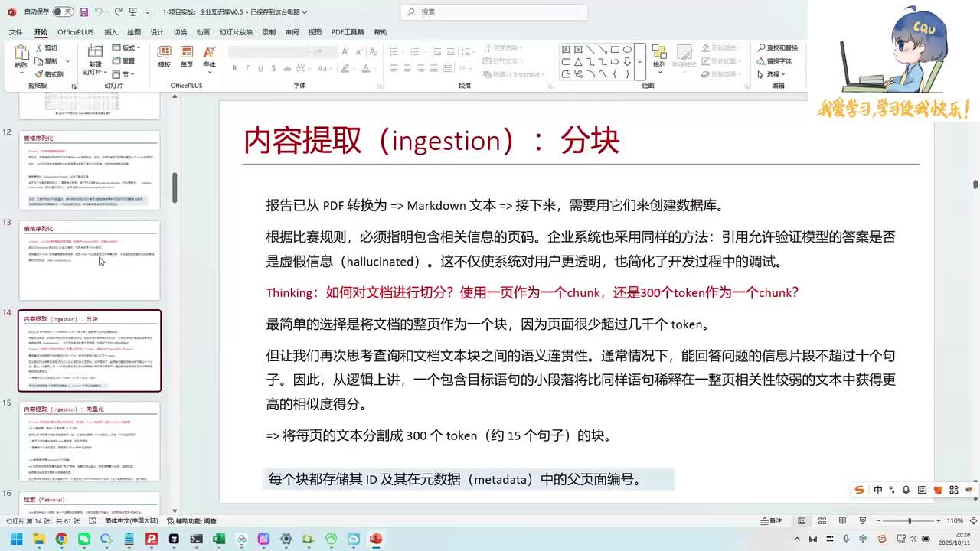
Task: Open the Customize Quick Access Toolbar dropdown
Action: tap(146, 12)
